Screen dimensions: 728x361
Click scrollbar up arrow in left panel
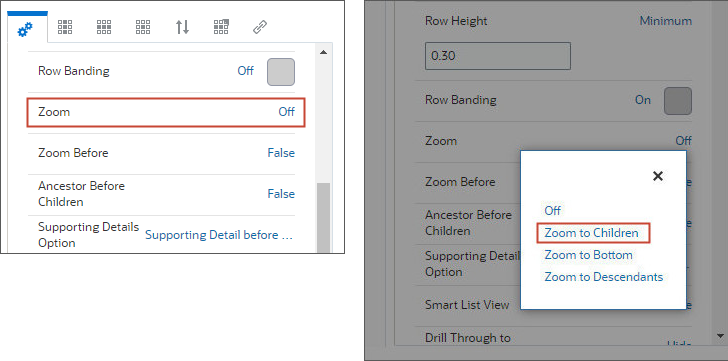pos(324,52)
